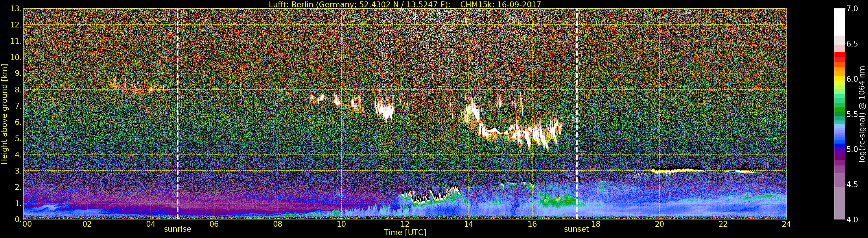
Task: Click the 6.0 value on the colorbar
Action: (x=852, y=79)
